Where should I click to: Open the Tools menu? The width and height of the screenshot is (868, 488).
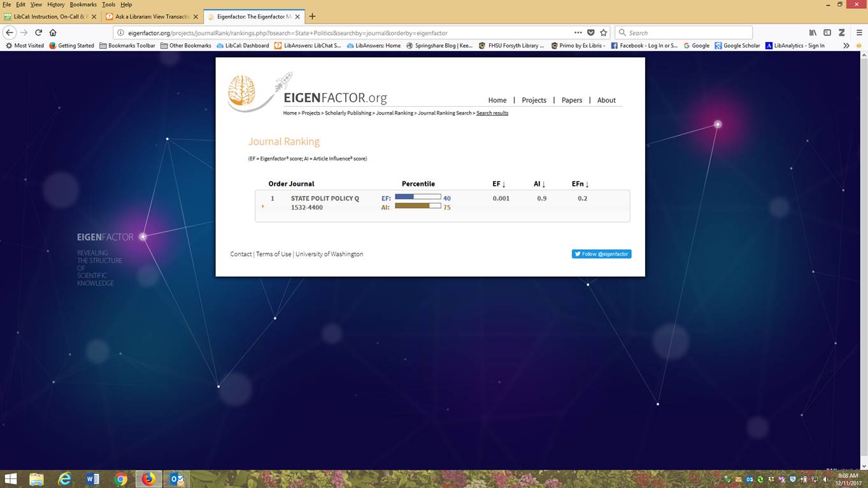108,4
